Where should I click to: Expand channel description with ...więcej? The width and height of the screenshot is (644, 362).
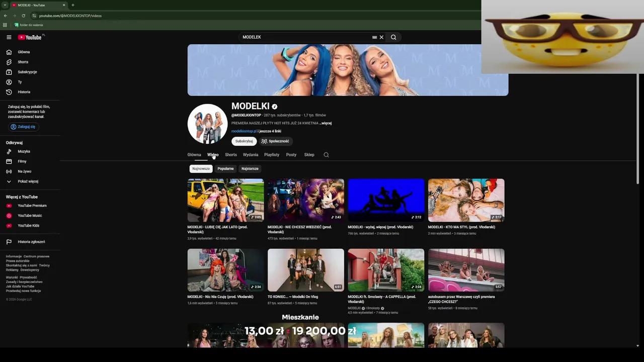(x=326, y=123)
